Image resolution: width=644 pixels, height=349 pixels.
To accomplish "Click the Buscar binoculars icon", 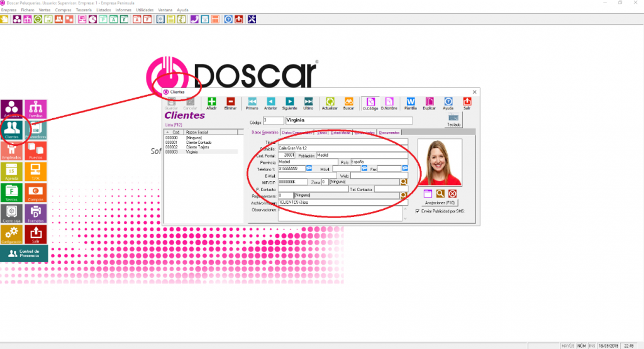I will pyautogui.click(x=348, y=104).
